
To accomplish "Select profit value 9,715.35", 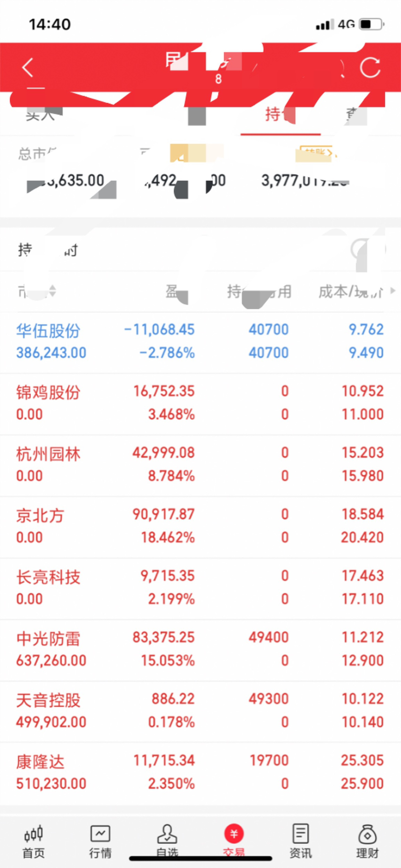I will pos(168,576).
